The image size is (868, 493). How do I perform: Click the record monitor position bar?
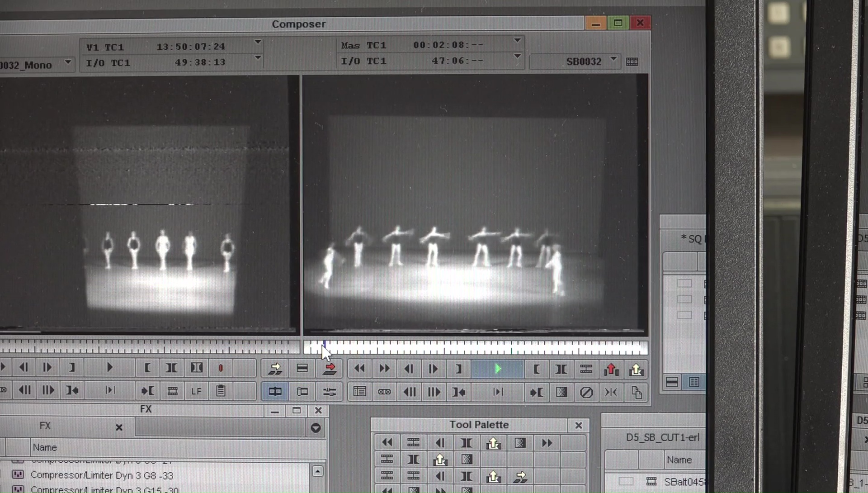(475, 348)
